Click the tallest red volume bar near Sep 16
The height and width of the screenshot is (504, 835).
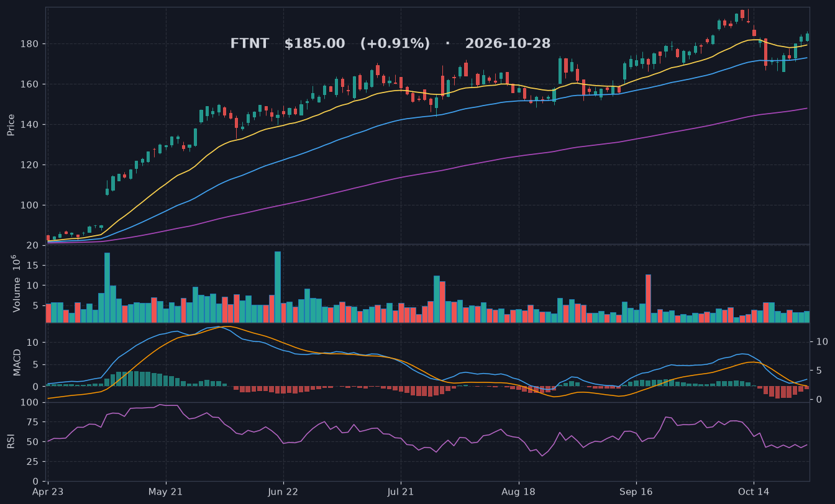(648, 299)
